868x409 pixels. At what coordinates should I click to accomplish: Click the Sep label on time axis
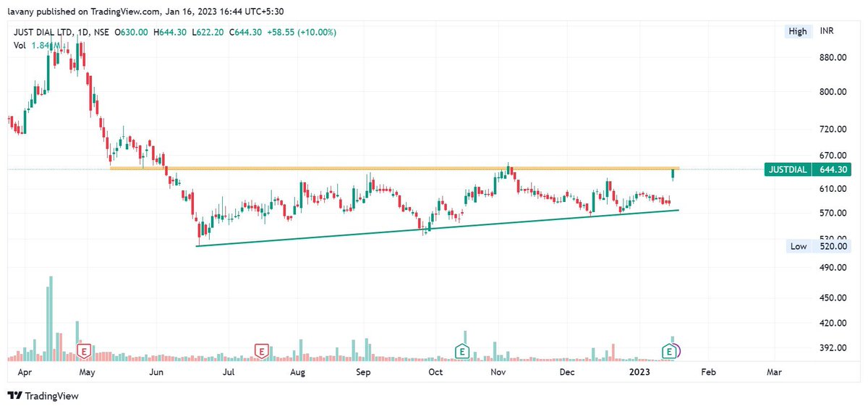(364, 371)
